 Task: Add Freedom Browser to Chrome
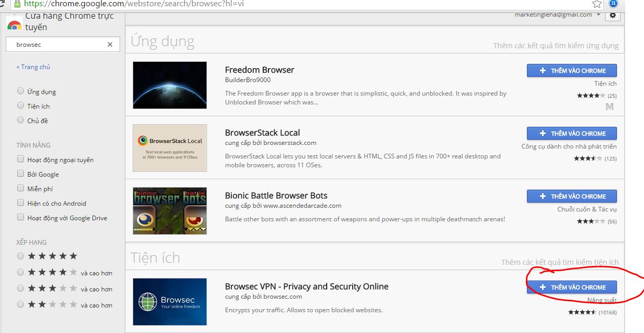click(x=572, y=71)
